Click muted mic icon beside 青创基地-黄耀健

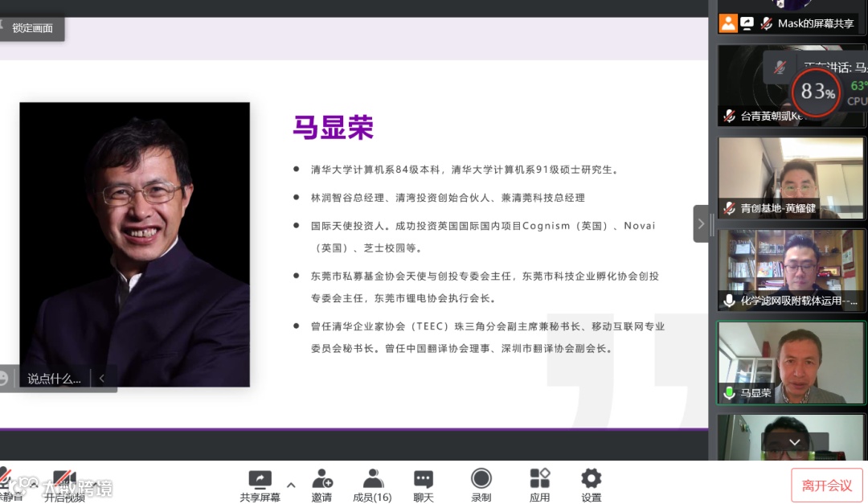(730, 208)
